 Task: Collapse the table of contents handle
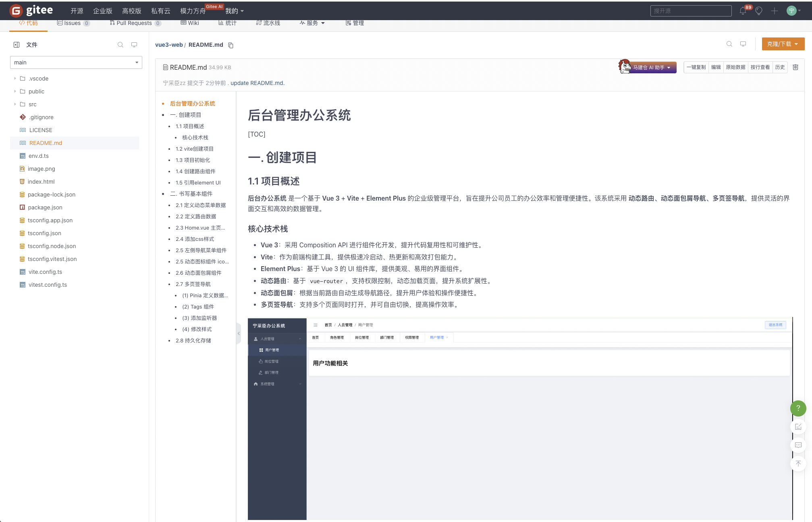pos(239,333)
